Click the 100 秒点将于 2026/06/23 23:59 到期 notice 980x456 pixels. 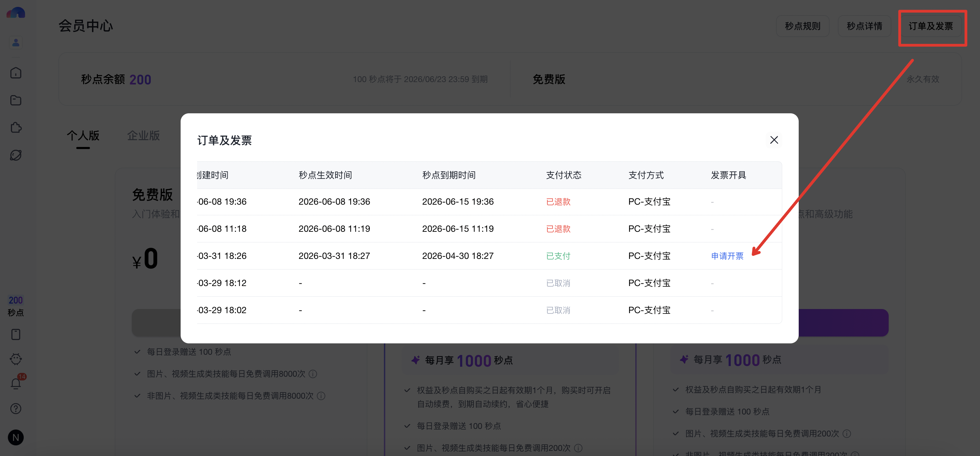point(420,79)
